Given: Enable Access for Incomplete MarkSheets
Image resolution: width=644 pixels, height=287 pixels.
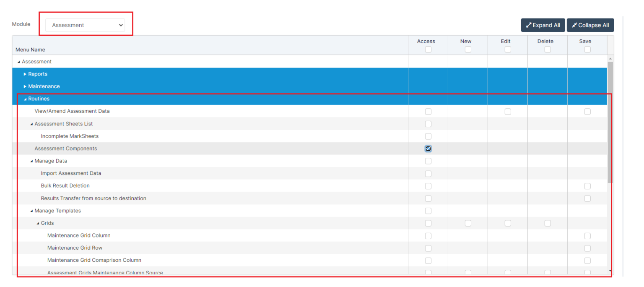Looking at the screenshot, I should coord(428,136).
